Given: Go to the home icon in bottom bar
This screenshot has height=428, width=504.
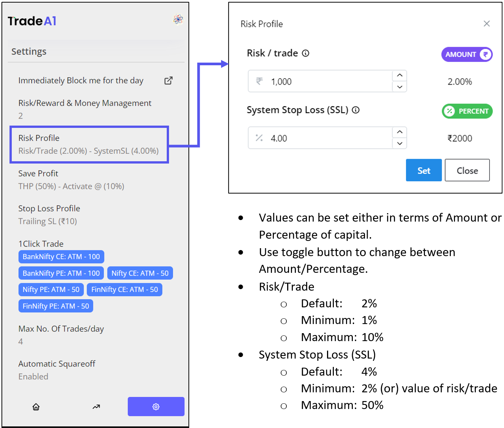Looking at the screenshot, I should [36, 407].
